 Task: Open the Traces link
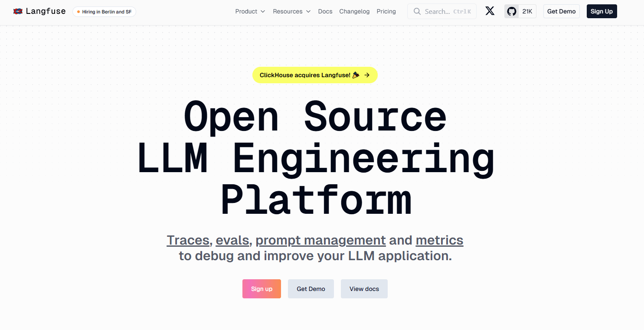point(188,240)
